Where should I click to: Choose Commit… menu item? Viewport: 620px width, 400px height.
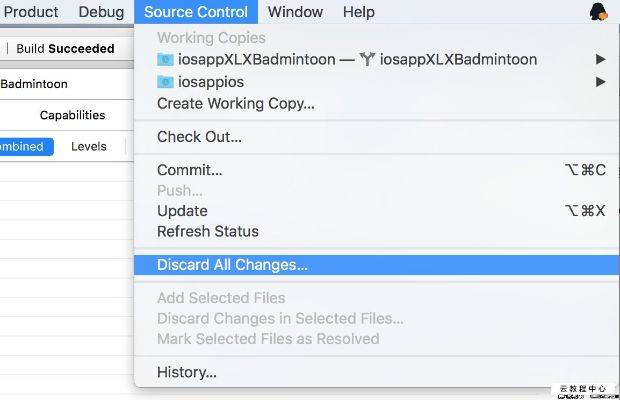(x=190, y=170)
